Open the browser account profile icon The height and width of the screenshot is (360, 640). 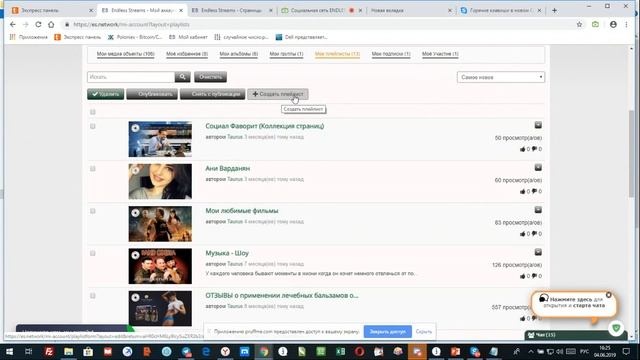pos(613,24)
